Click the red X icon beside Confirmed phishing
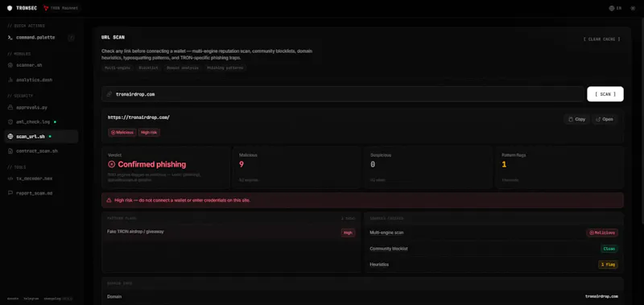 click(x=111, y=164)
